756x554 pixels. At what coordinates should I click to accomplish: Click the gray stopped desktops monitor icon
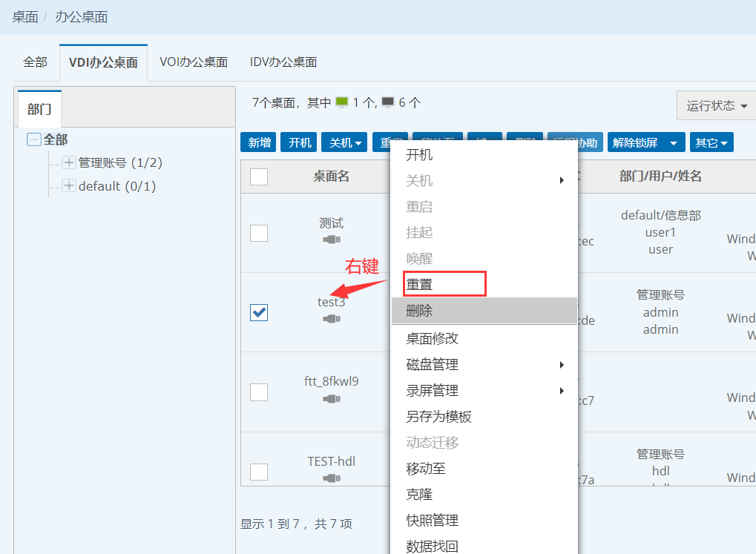[x=388, y=103]
